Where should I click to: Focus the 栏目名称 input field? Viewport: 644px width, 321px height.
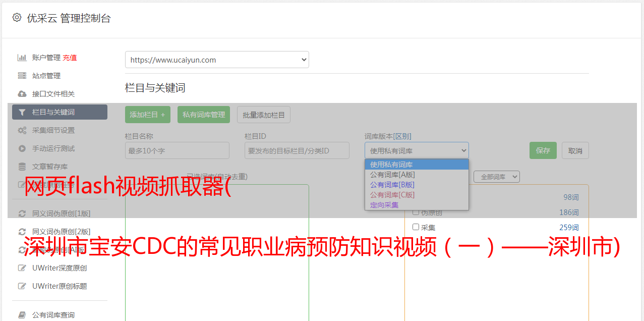(177, 150)
